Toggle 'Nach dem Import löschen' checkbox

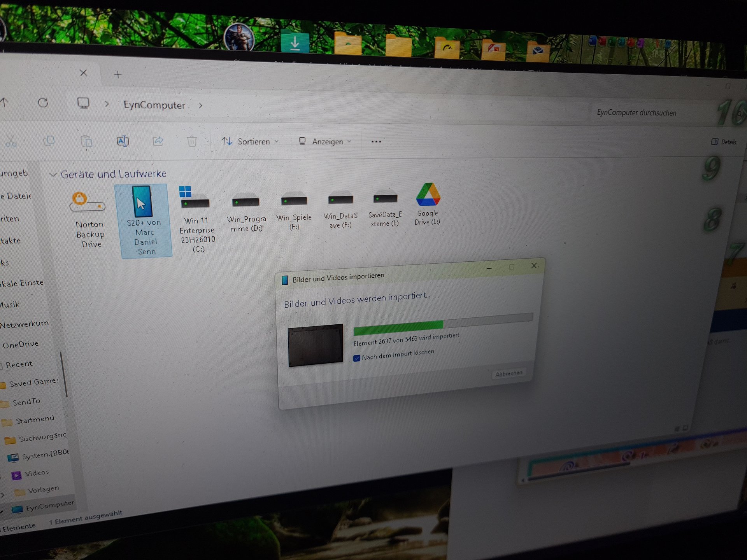tap(356, 358)
